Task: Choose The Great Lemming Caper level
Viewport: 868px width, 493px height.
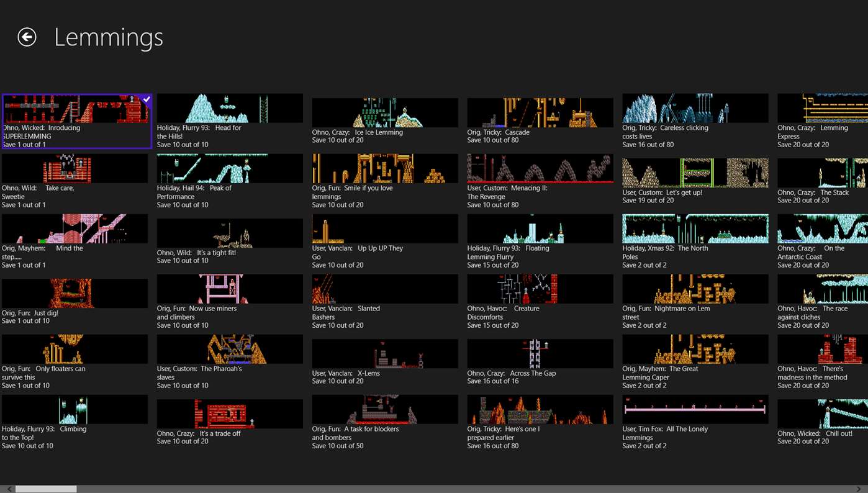Action: pyautogui.click(x=695, y=362)
